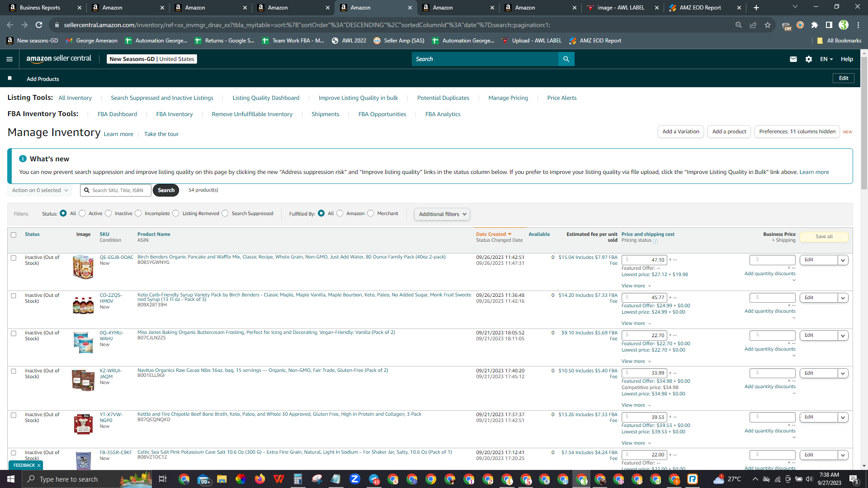Go to Manage Pricing listing tool

coord(508,98)
